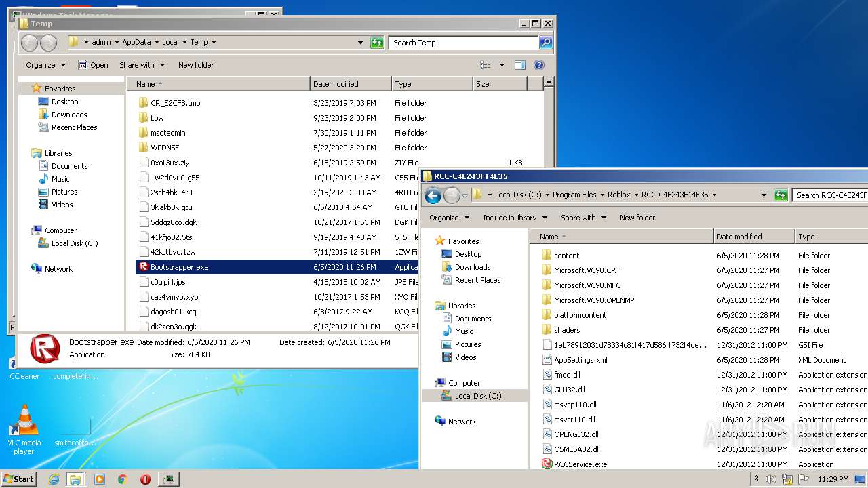This screenshot has height=488, width=868.
Task: Sort by Name column in RCC window
Action: pyautogui.click(x=622, y=237)
